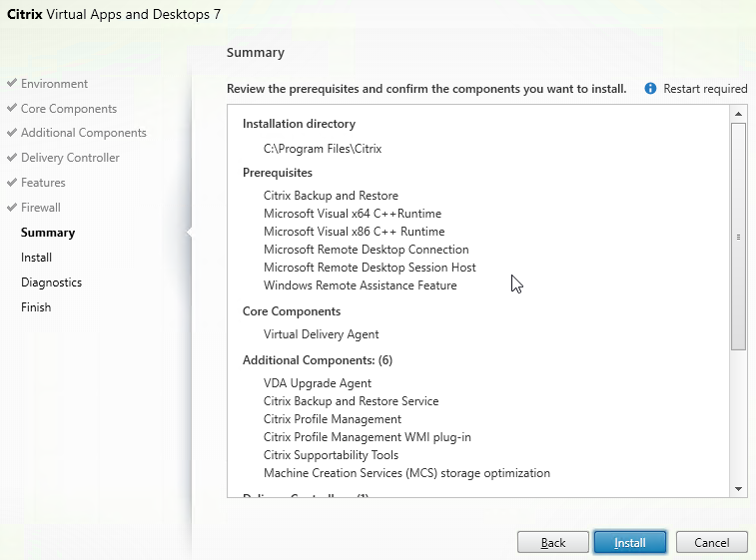Cancel the installation wizard
The width and height of the screenshot is (756, 560).
pos(712,543)
